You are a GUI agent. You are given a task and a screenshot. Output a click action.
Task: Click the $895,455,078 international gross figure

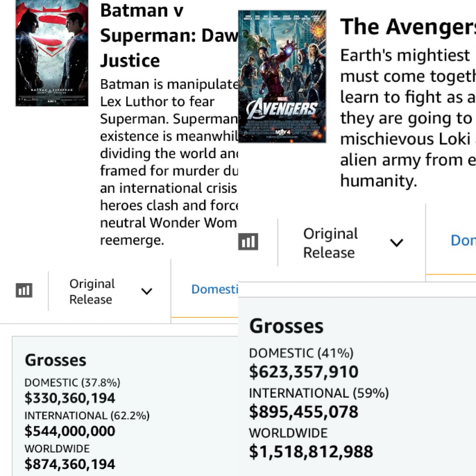(x=303, y=412)
